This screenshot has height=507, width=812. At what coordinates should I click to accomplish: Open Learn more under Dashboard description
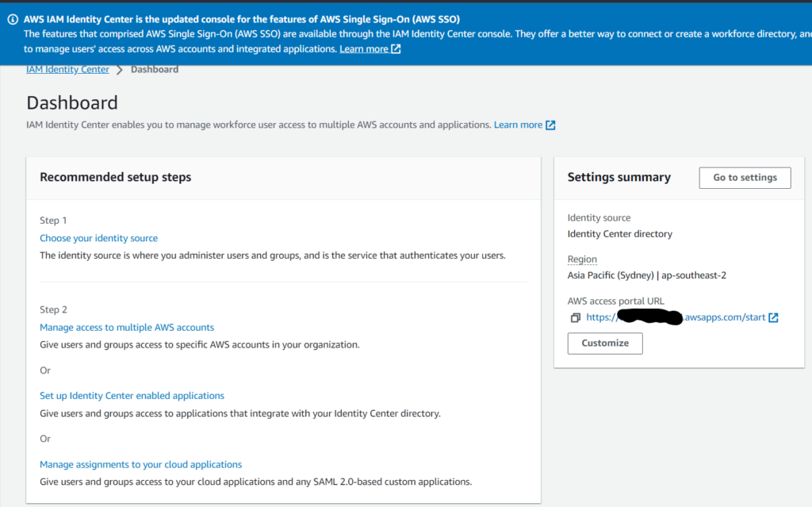coord(518,125)
